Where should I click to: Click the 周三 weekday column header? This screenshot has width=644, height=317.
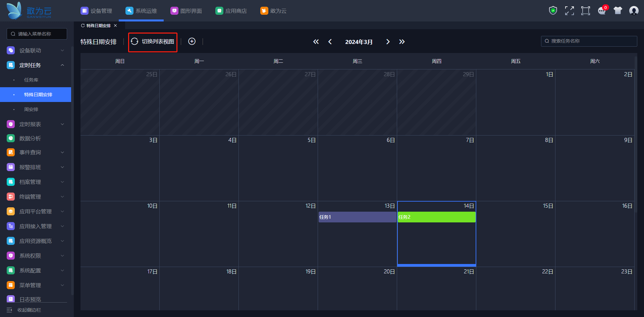(357, 61)
